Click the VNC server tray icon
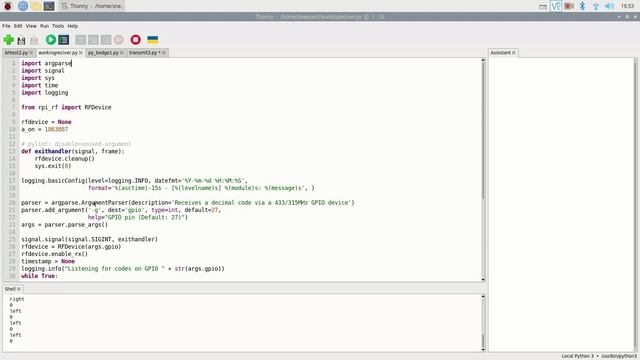 pos(556,6)
